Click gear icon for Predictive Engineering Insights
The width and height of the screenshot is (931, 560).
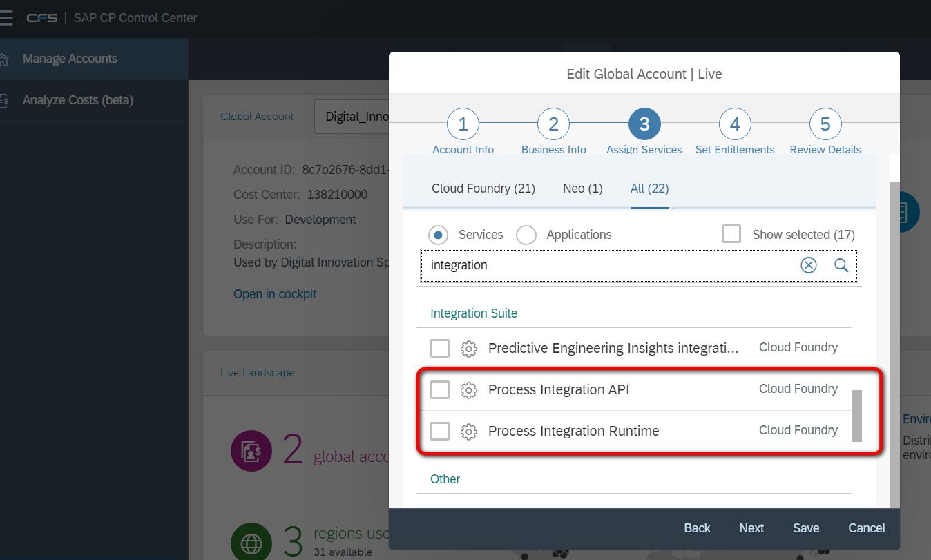coord(469,349)
